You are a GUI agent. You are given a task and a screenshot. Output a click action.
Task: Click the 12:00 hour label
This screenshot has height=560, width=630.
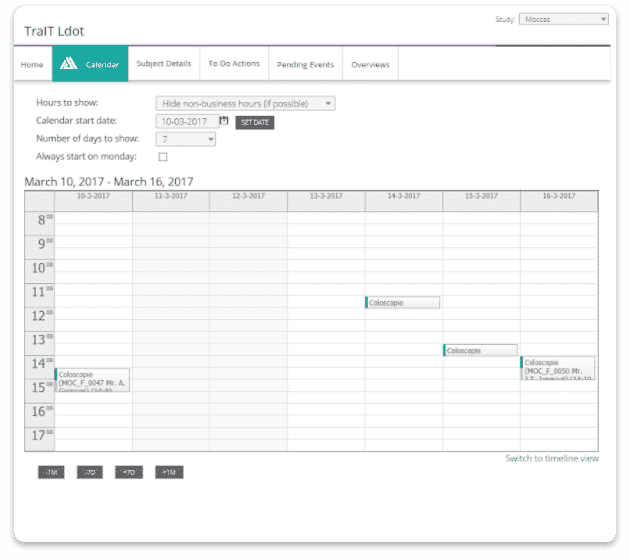click(x=40, y=319)
